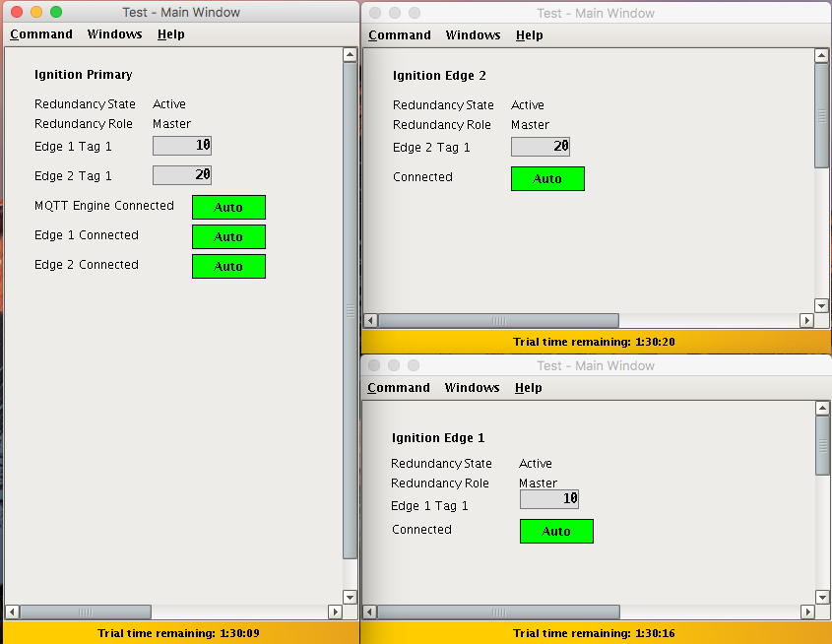Click up scroll arrow in Ignition Edge 1 window

coord(822,408)
